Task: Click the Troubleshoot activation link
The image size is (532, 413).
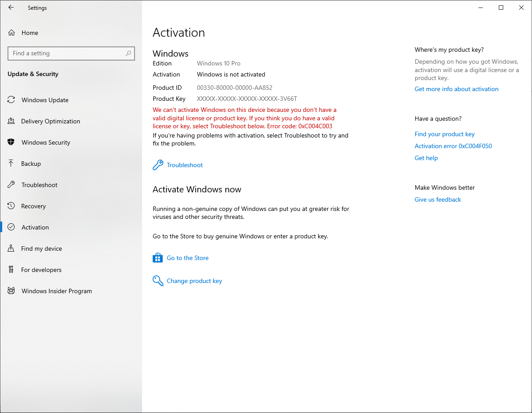Action: pyautogui.click(x=185, y=165)
